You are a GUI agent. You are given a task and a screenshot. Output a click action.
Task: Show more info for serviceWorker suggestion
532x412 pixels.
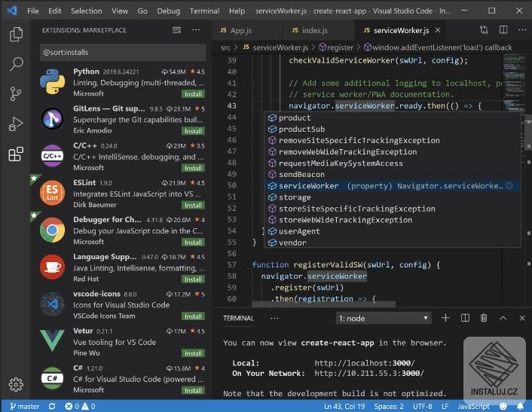(509, 186)
